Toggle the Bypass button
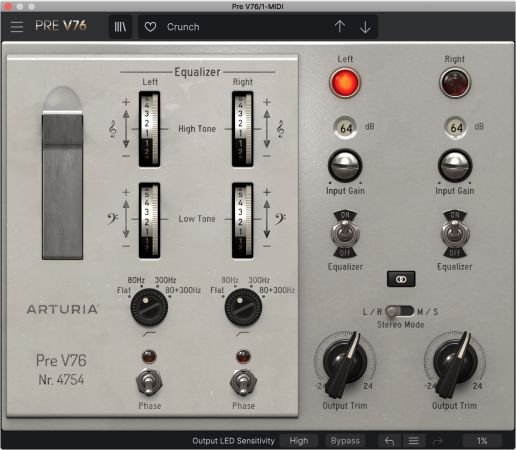This screenshot has width=516, height=450. coord(345,441)
